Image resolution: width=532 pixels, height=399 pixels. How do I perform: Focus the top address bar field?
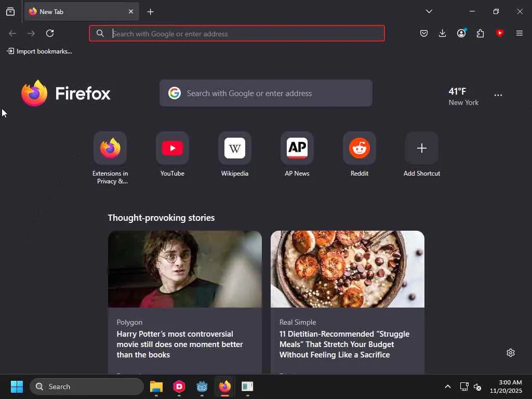pos(237,33)
